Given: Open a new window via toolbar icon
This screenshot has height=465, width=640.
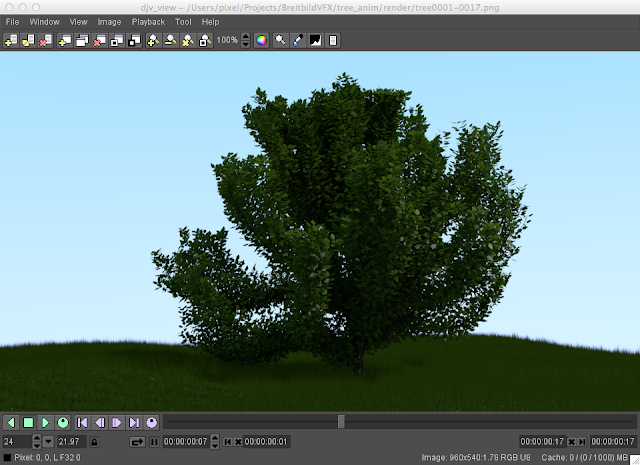Looking at the screenshot, I should (x=65, y=40).
